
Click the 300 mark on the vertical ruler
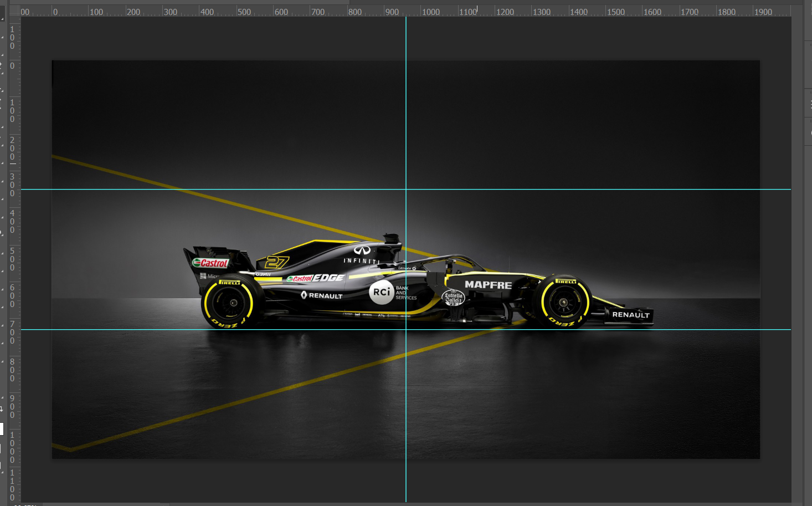pyautogui.click(x=12, y=185)
